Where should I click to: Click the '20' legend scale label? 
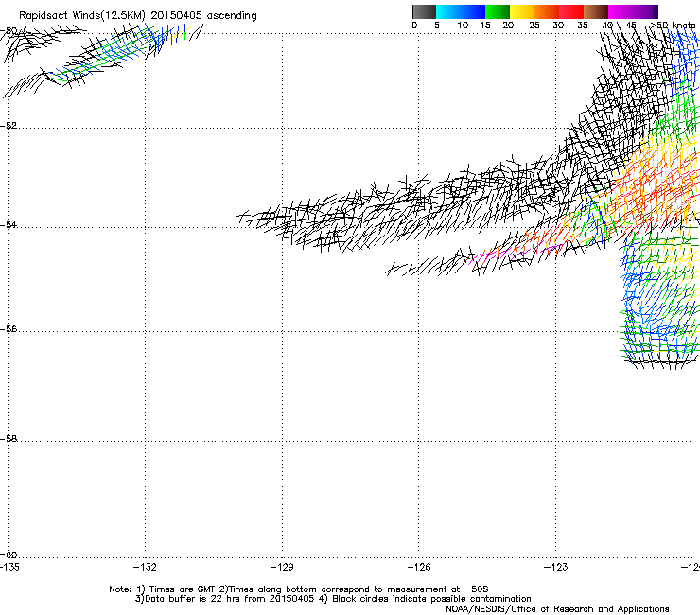pos(508,26)
